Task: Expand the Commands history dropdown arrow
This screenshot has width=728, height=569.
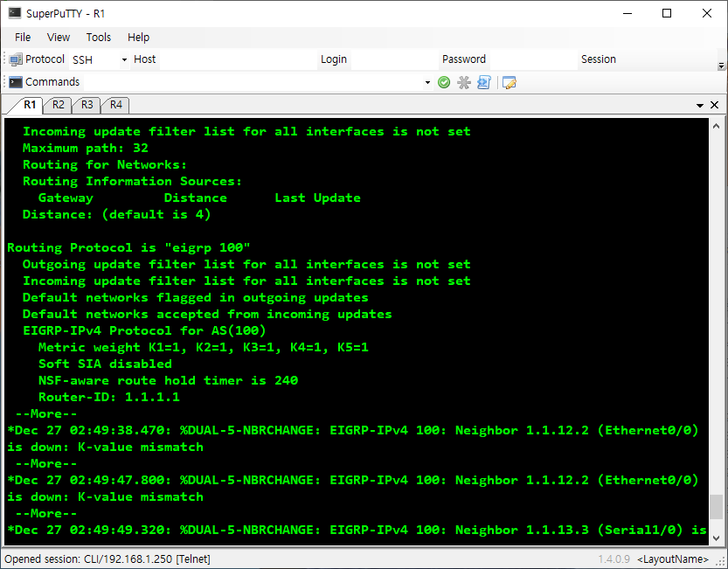Action: click(x=427, y=83)
